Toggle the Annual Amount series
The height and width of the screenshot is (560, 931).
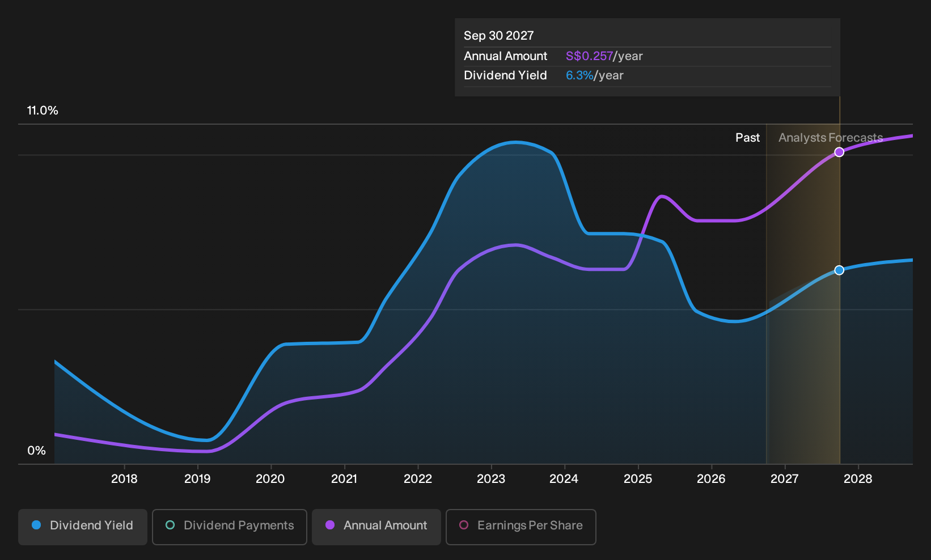(376, 527)
